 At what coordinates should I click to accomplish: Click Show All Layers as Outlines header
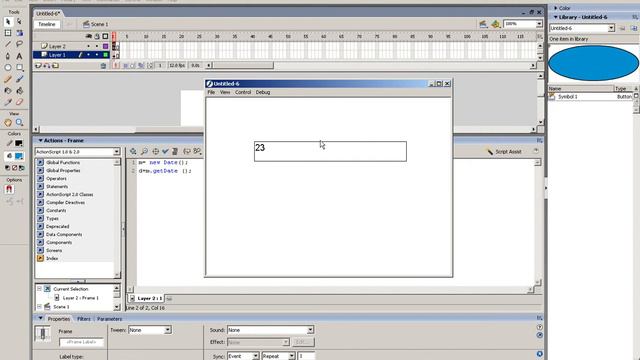click(x=106, y=37)
